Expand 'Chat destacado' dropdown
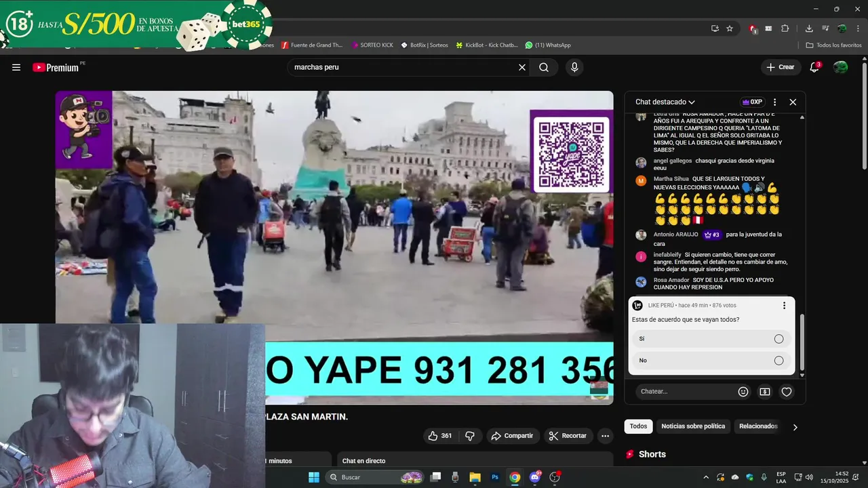This screenshot has width=868, height=488. (x=665, y=102)
